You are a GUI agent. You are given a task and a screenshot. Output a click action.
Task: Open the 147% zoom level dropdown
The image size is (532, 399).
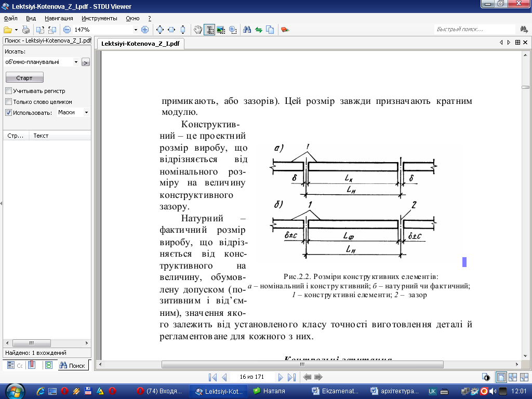coord(136,30)
